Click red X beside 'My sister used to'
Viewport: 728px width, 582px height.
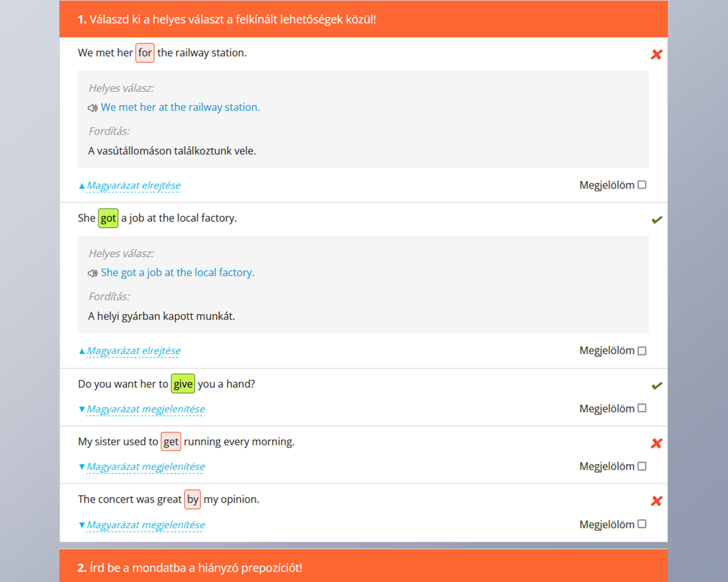[656, 443]
